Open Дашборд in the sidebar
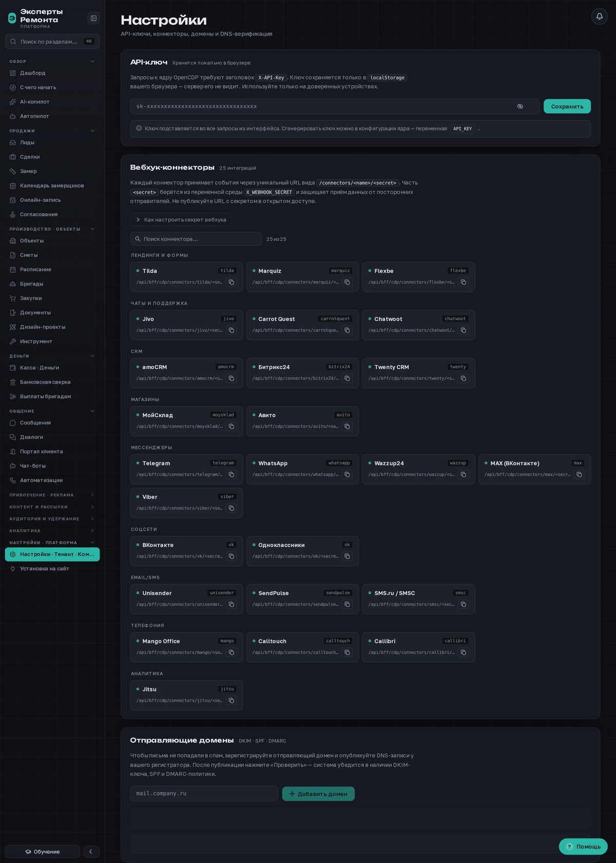 pyautogui.click(x=52, y=73)
